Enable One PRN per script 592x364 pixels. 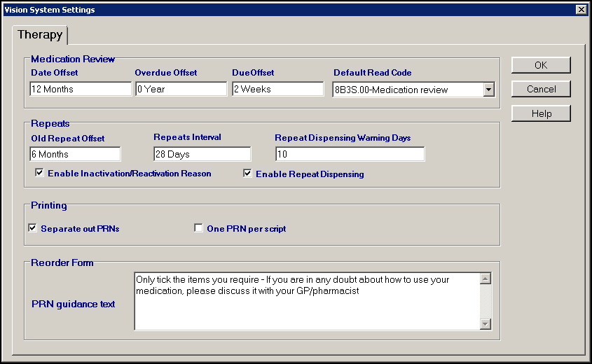click(198, 228)
